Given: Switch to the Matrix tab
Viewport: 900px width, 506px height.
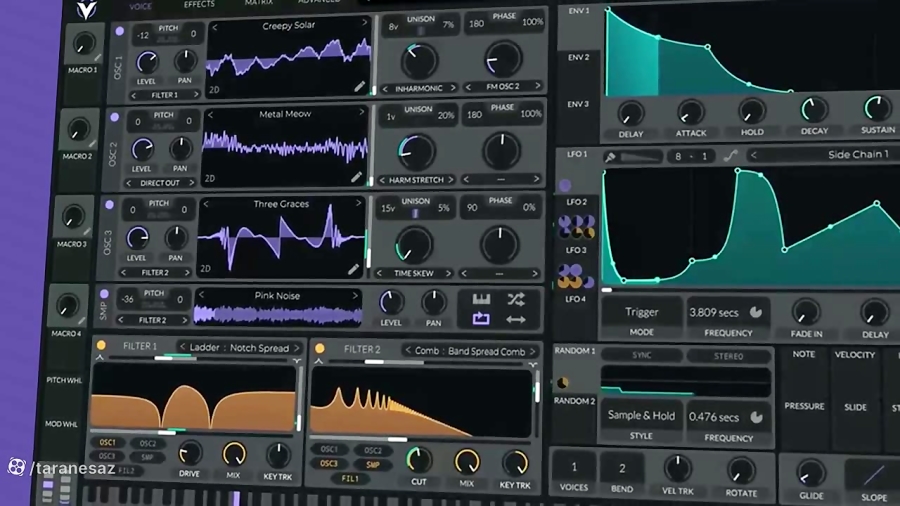Looking at the screenshot, I should point(259,3).
